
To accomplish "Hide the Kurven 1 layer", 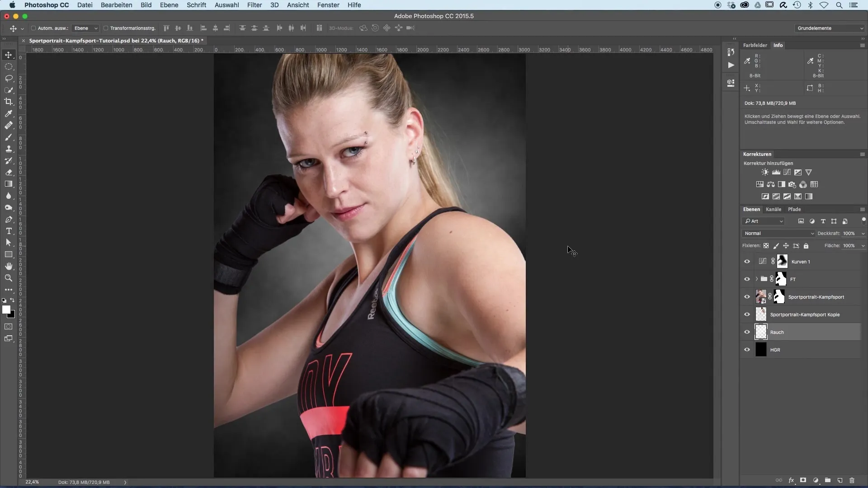I will (747, 262).
